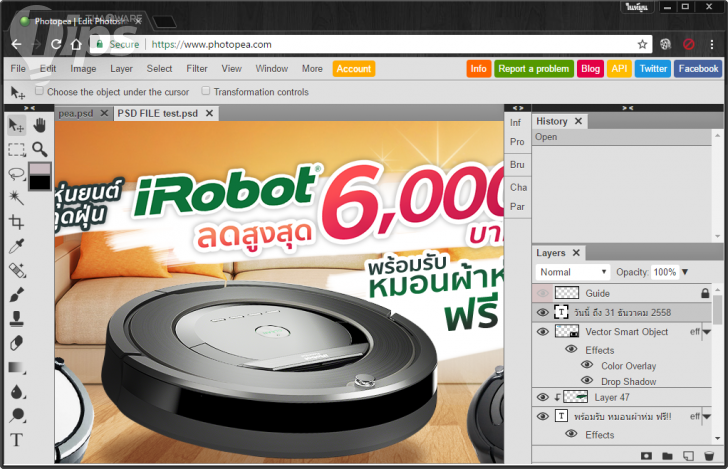Click the Twitter button

tap(653, 69)
